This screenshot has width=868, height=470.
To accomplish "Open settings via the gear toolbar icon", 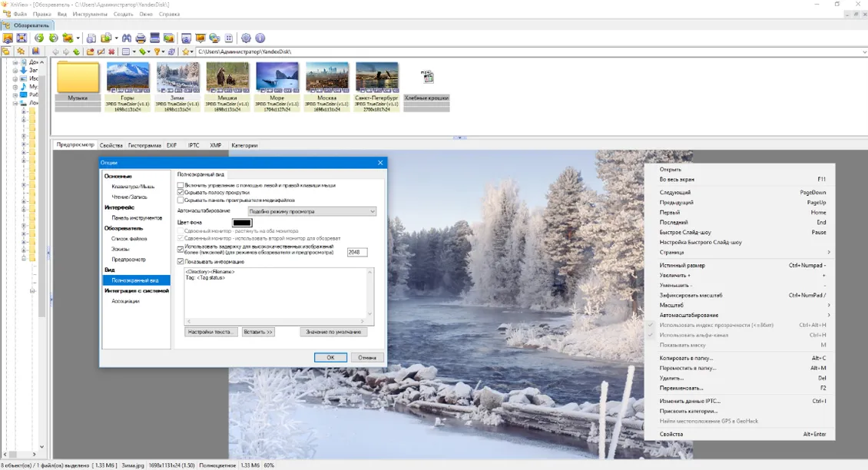I will tap(246, 38).
